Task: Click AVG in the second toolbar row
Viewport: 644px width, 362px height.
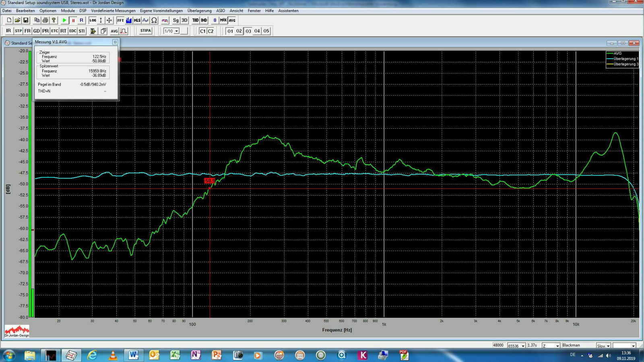Action: tap(114, 31)
